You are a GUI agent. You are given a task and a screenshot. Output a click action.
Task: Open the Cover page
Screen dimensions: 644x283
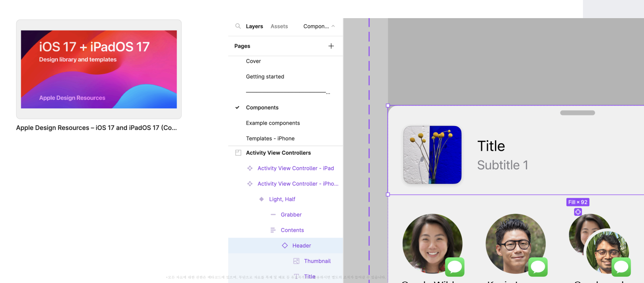[x=253, y=61]
